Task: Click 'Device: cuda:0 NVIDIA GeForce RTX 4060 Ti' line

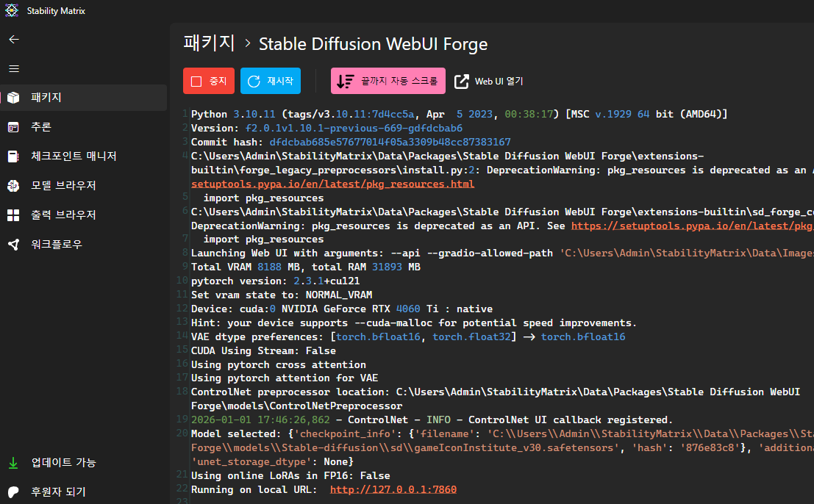Action: click(342, 309)
